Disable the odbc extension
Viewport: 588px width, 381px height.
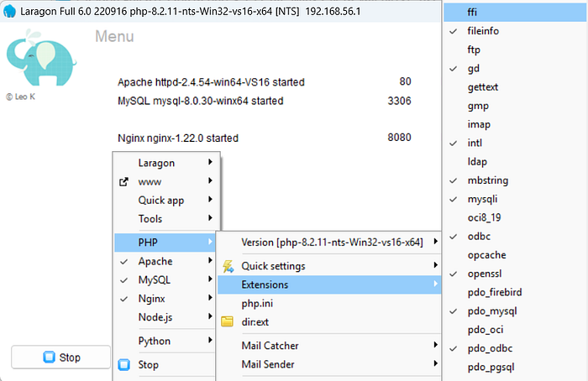click(515, 237)
